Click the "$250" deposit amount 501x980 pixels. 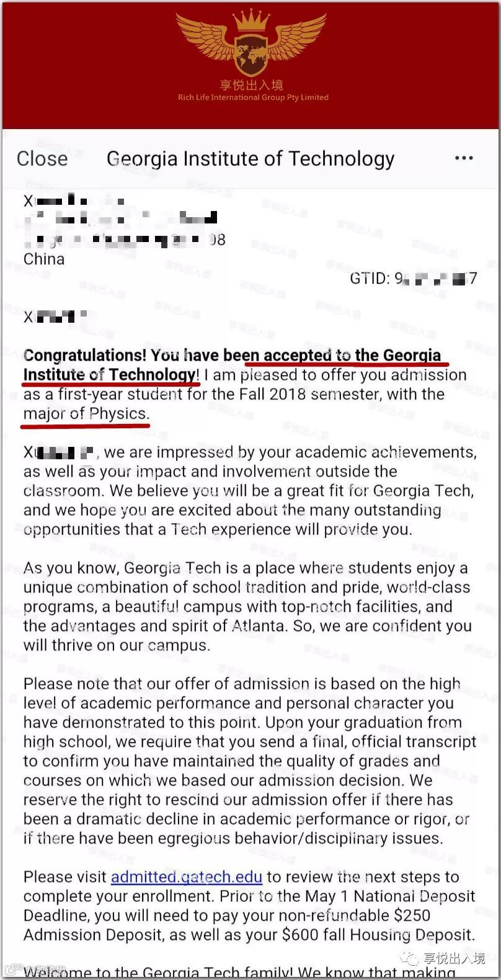412,915
